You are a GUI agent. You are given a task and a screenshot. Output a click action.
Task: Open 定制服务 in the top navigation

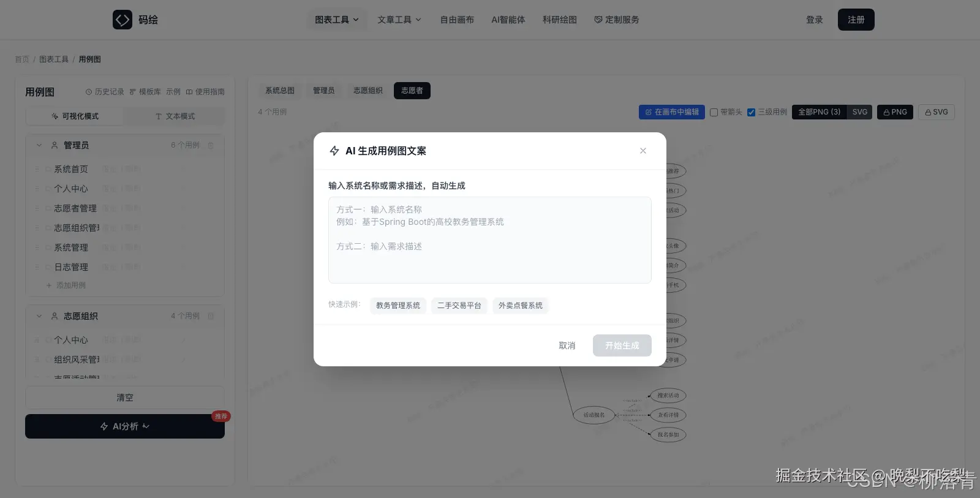coord(617,20)
